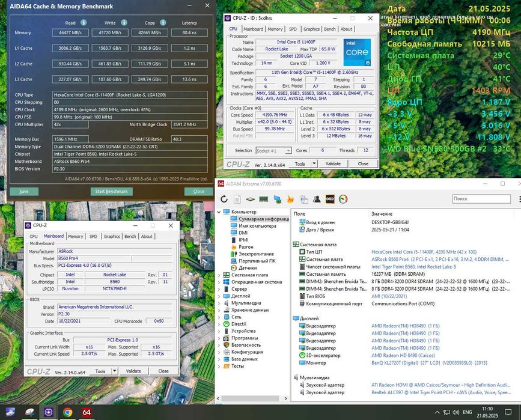Click info icon next to Write column
This screenshot has height=420, width=521.
click(x=124, y=22)
